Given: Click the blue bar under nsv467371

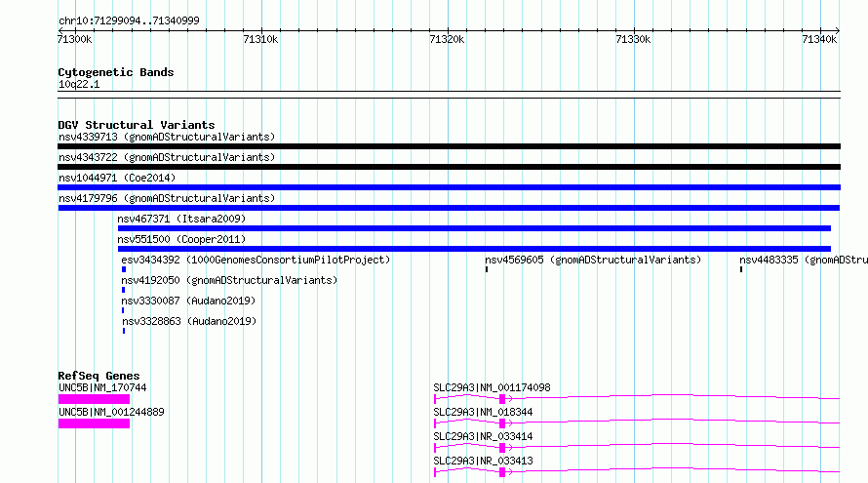Looking at the screenshot, I should click(474, 228).
